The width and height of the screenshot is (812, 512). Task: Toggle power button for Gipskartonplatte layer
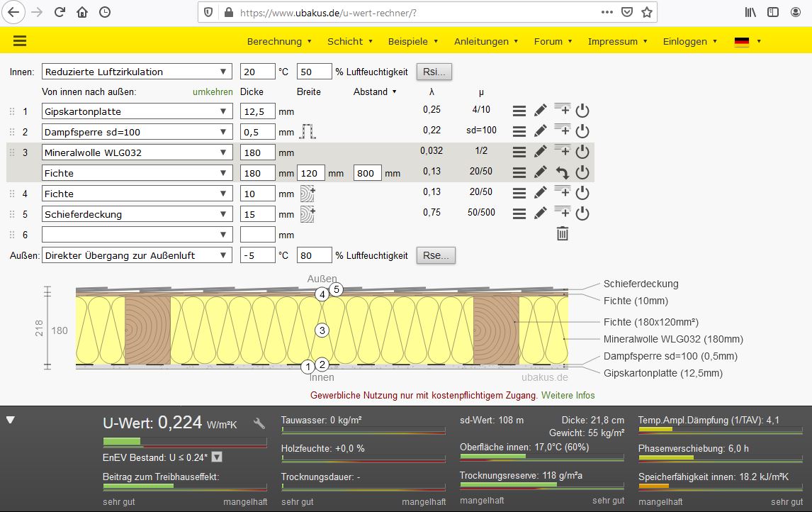(582, 111)
